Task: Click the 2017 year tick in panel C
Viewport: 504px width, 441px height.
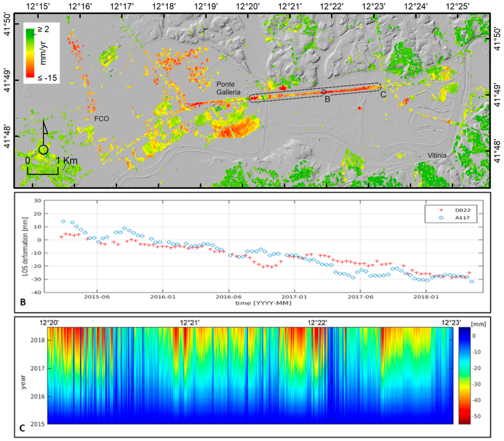Action: click(37, 368)
